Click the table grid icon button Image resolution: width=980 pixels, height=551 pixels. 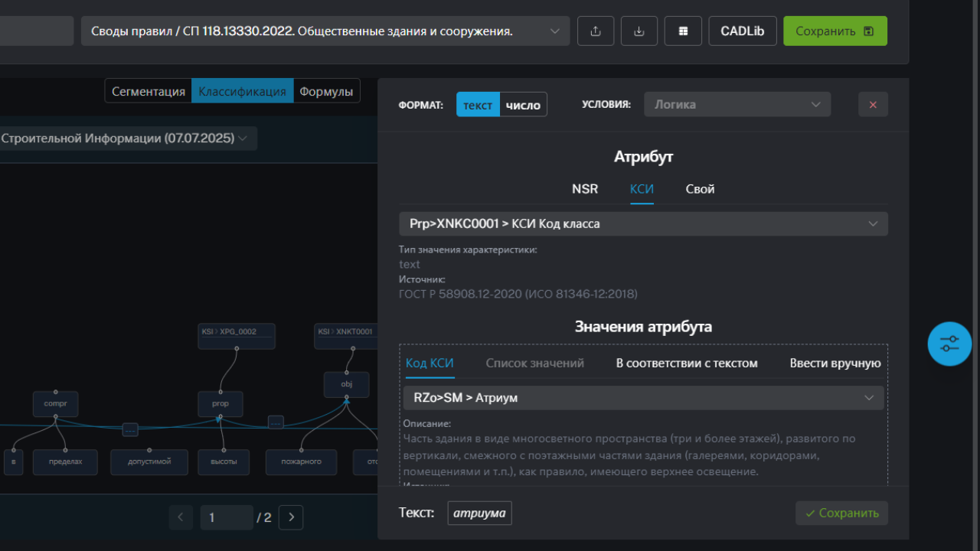[x=683, y=31]
